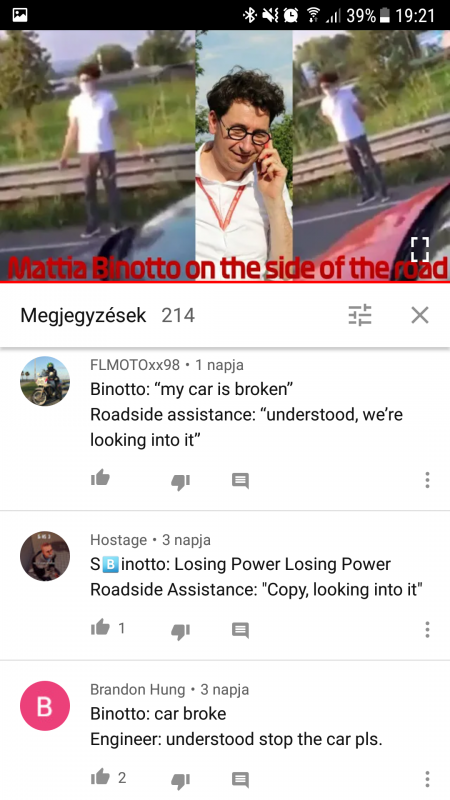The image size is (450, 800).
Task: Like Brandon Hung's comment
Action: pyautogui.click(x=100, y=777)
